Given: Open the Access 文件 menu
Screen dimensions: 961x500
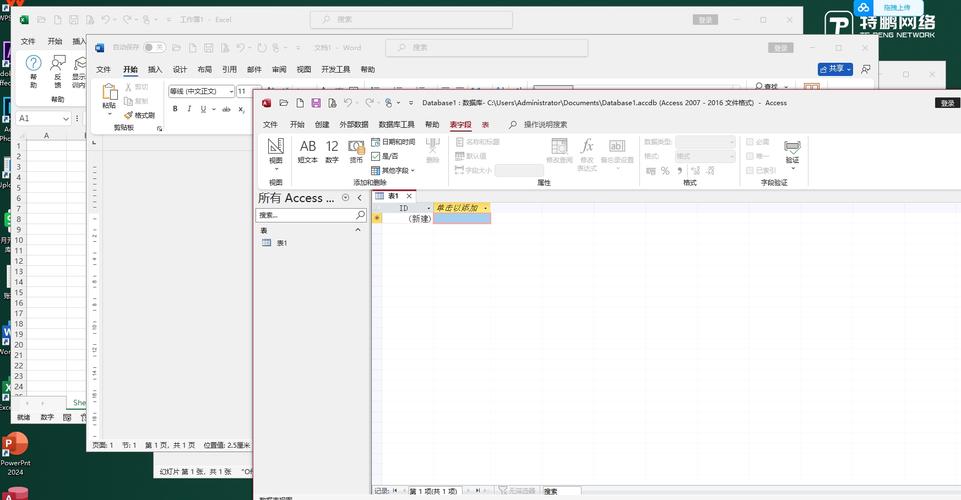Looking at the screenshot, I should pyautogui.click(x=270, y=124).
